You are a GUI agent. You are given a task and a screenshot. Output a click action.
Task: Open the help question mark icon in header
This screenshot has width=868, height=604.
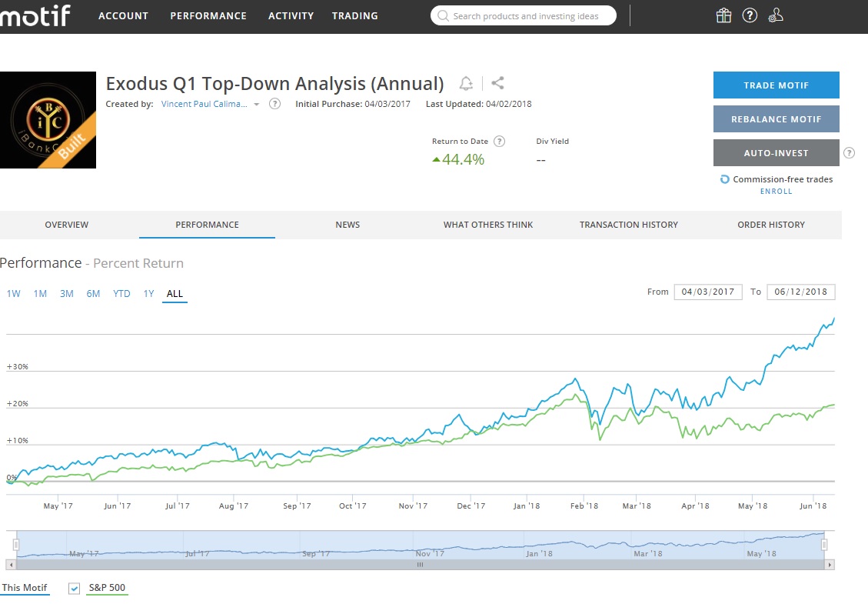coord(750,15)
